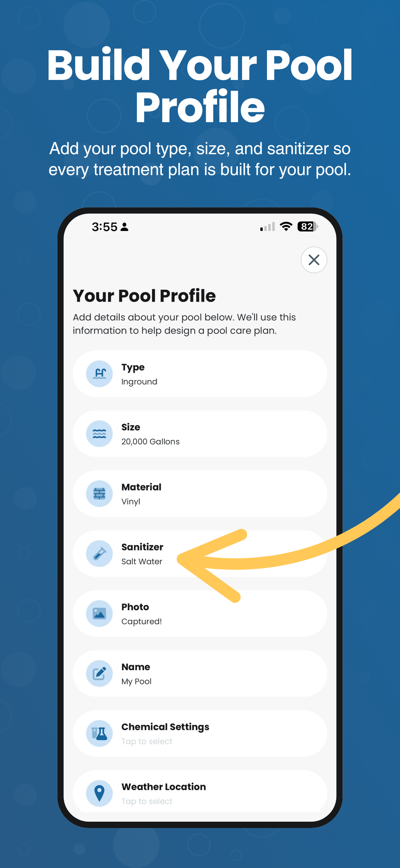Tap the Your Pool Profile heading
Screen dimensions: 400x868
tap(144, 296)
